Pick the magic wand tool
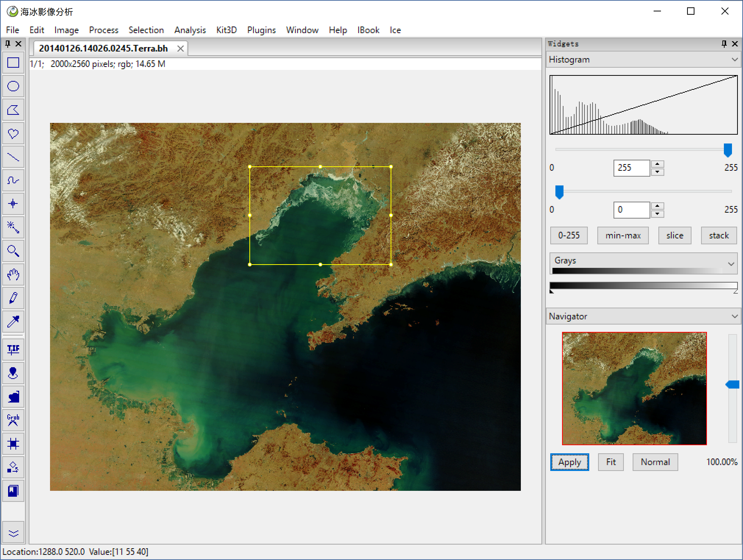The height and width of the screenshot is (560, 743). (x=13, y=227)
